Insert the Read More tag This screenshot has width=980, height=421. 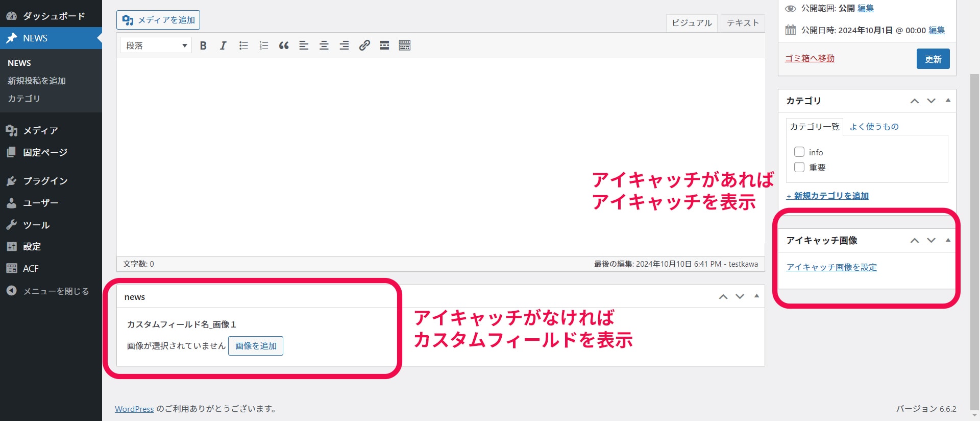point(384,45)
